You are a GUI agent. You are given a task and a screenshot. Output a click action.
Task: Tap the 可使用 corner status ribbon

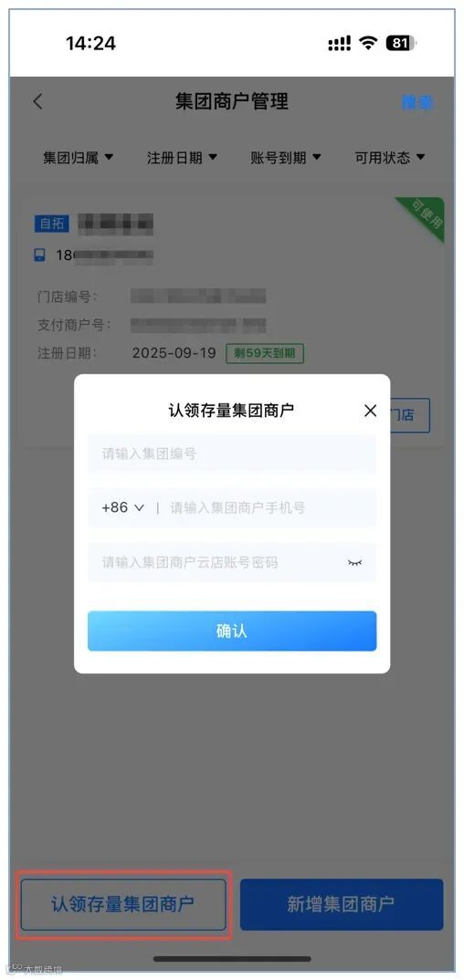(x=423, y=217)
